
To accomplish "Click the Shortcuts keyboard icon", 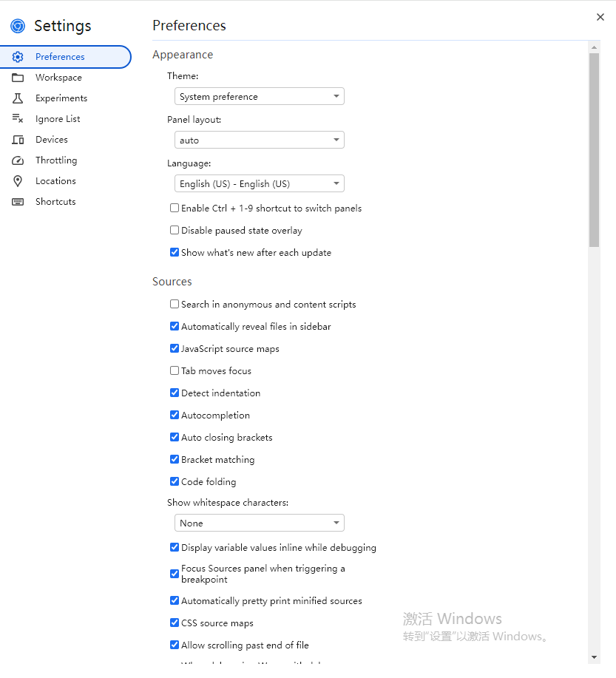I will coord(18,202).
